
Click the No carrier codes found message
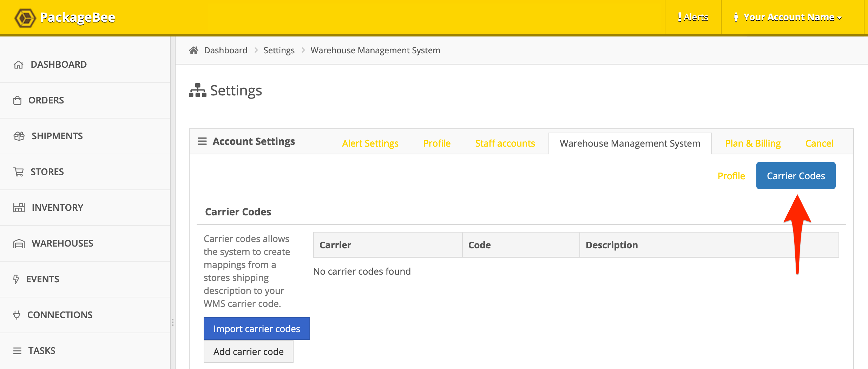362,271
